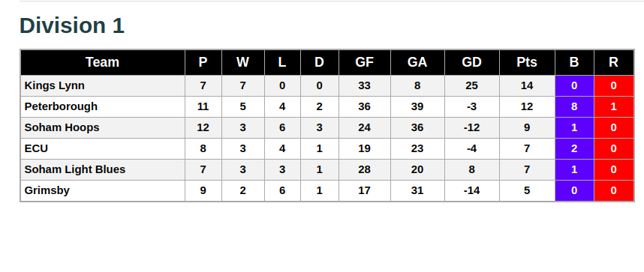Click the R column header
This screenshot has width=644, height=272.
(x=614, y=62)
